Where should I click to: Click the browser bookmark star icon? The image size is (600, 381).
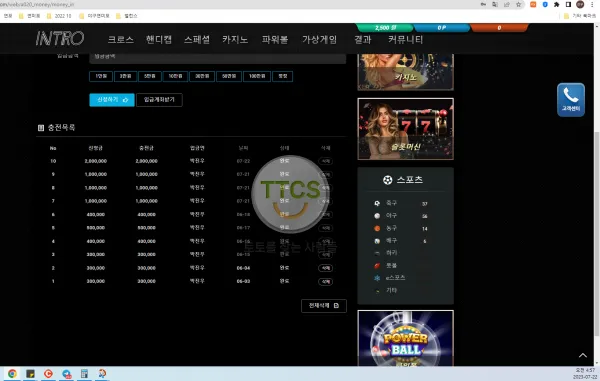(x=518, y=5)
